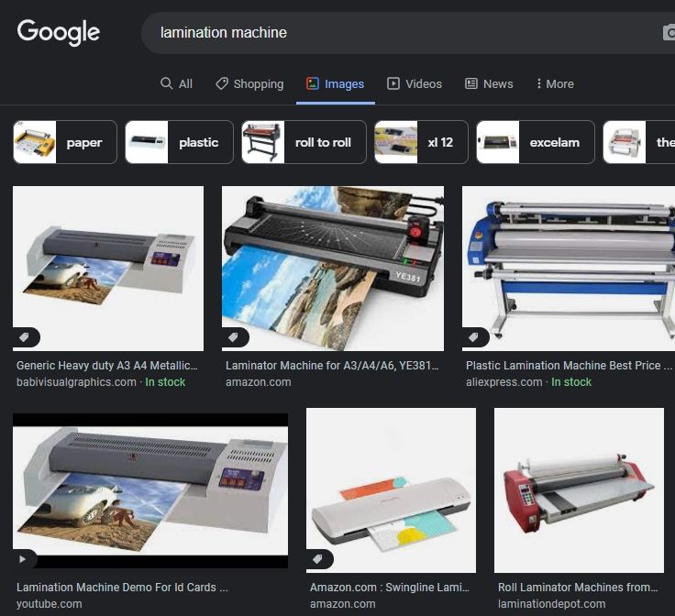This screenshot has width=675, height=616.
Task: Click product tag icon on Plastic Lamination Machine image
Action: point(473,337)
